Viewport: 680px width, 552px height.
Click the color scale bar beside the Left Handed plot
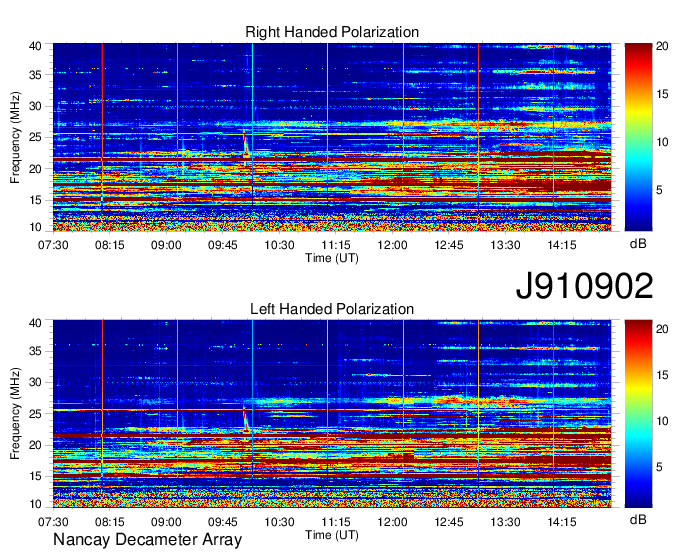(x=638, y=414)
